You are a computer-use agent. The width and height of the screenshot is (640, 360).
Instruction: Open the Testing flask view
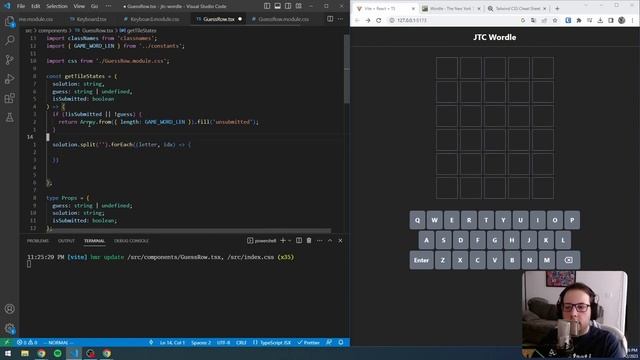tap(9, 118)
